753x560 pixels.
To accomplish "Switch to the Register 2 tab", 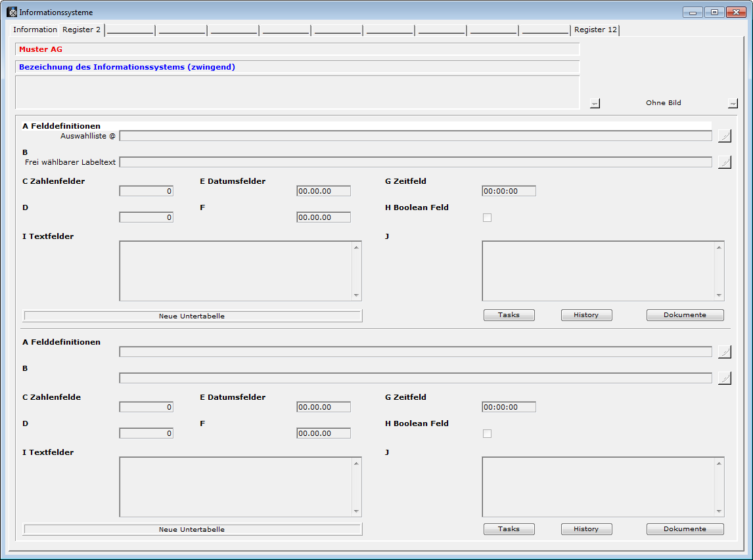I will (81, 30).
